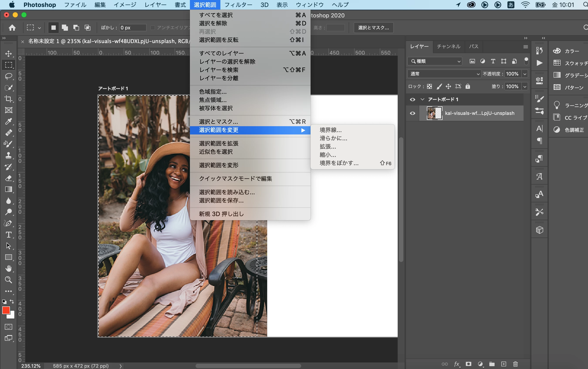Image resolution: width=588 pixels, height=369 pixels.
Task: Select the Zoom tool
Action: 8,280
